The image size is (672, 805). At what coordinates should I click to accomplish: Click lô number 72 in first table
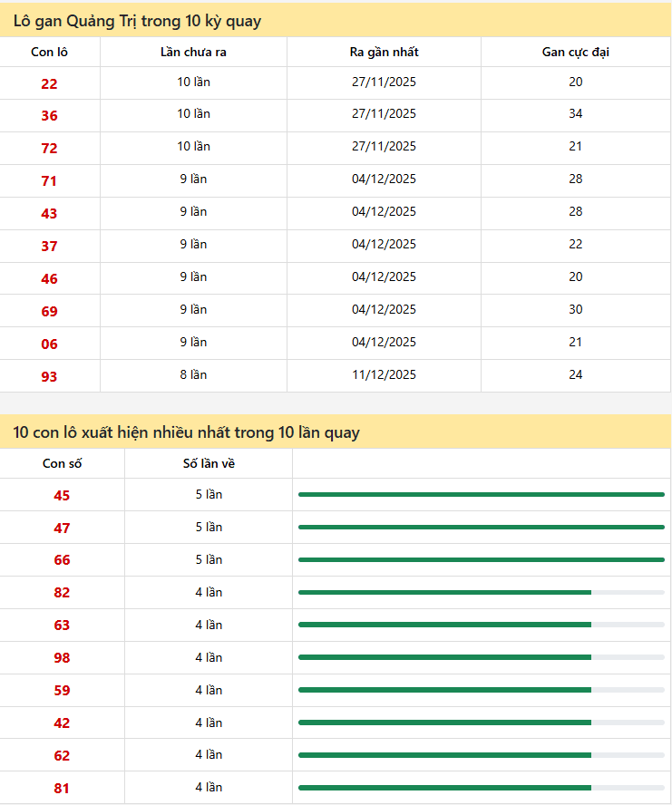(x=49, y=149)
